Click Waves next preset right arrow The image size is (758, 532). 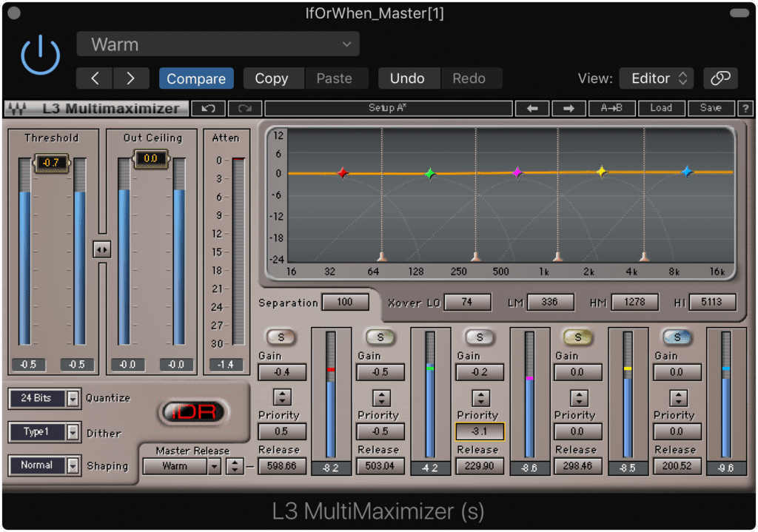tap(568, 108)
